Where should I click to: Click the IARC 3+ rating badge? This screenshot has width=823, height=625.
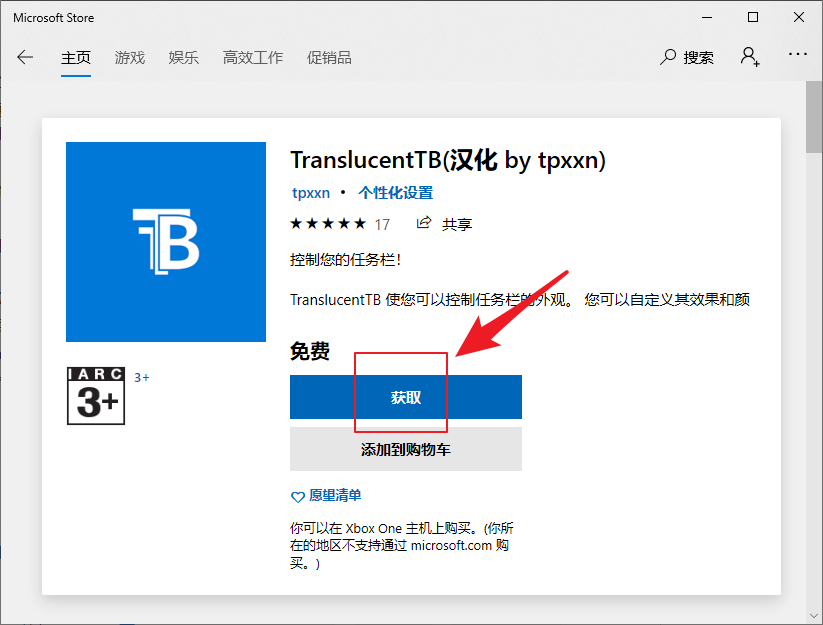point(96,396)
